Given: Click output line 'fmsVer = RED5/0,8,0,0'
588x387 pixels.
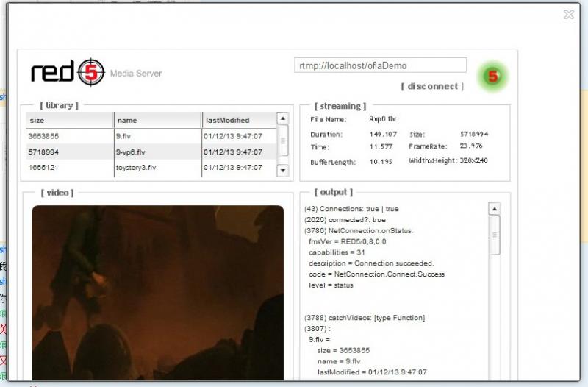Looking at the screenshot, I should pyautogui.click(x=347, y=241).
